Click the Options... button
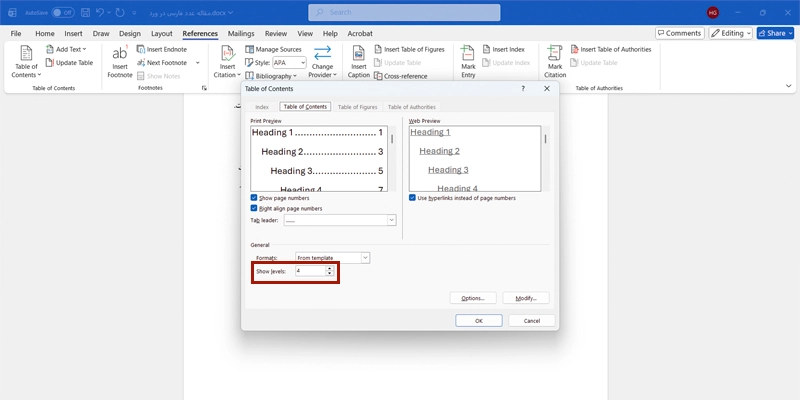The width and height of the screenshot is (800, 400). point(473,298)
